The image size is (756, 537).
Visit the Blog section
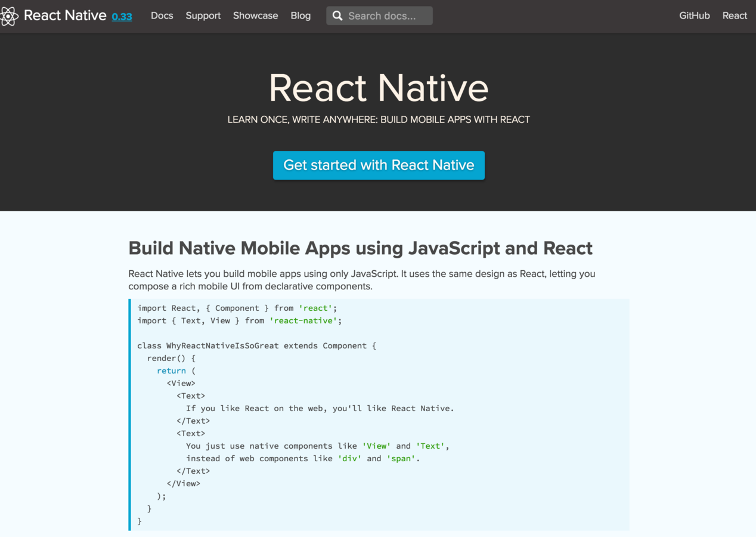click(300, 16)
